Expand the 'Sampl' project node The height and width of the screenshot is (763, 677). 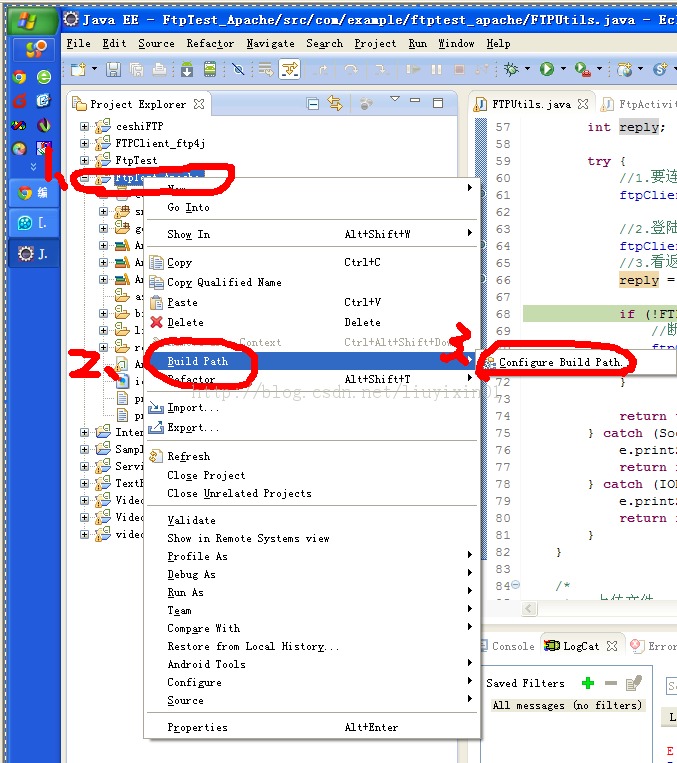84,449
